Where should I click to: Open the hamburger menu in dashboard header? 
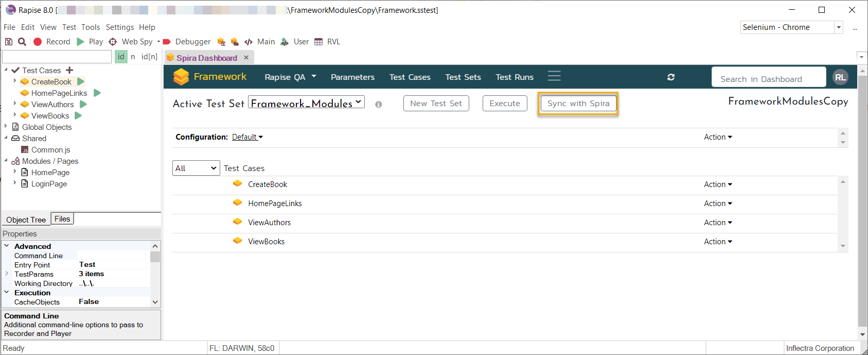click(x=554, y=76)
